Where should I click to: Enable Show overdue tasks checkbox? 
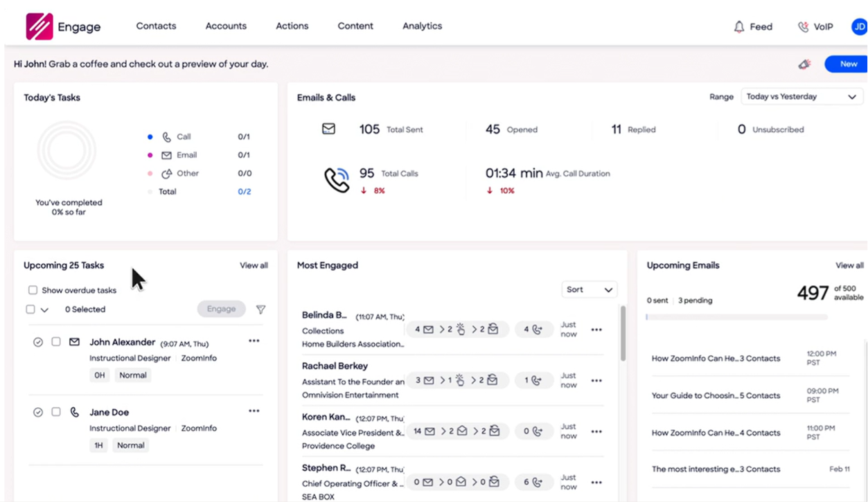click(33, 290)
